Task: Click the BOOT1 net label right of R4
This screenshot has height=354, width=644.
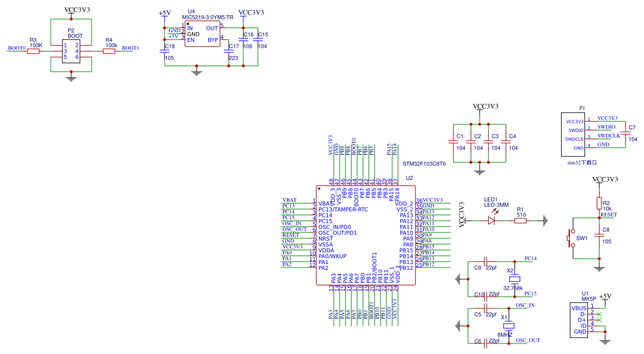Action: tap(130, 48)
